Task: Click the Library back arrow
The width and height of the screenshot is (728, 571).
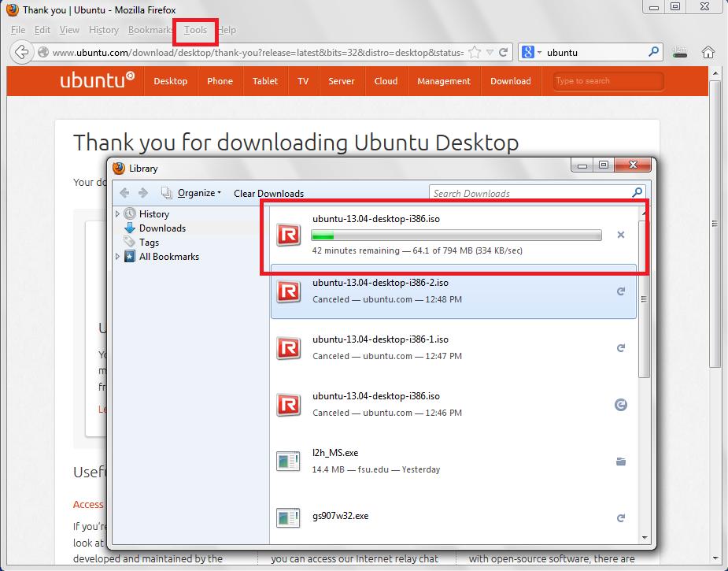Action: 124,193
